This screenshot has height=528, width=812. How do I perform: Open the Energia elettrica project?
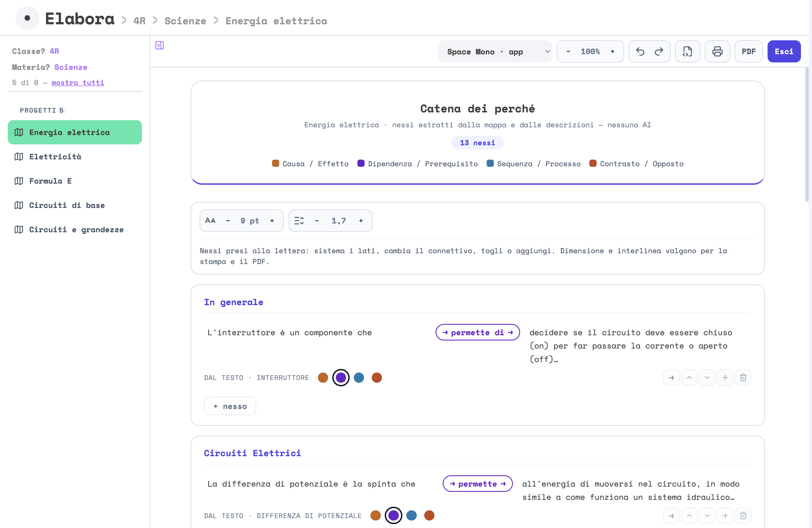coord(75,132)
